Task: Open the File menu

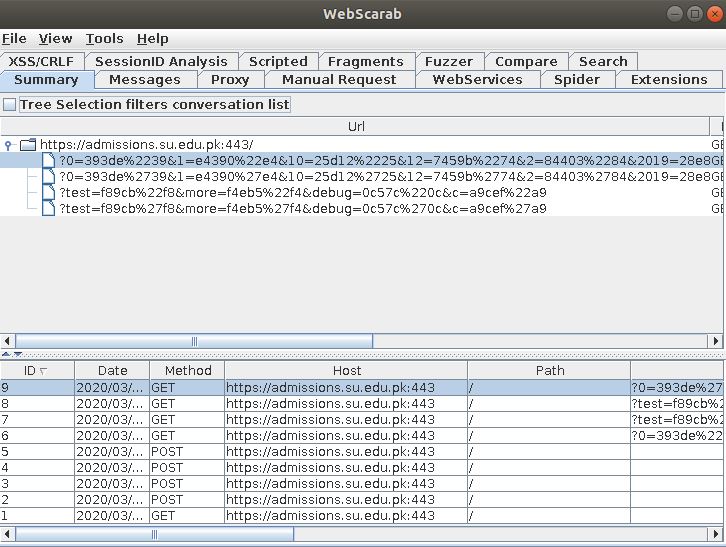Action: pyautogui.click(x=14, y=38)
